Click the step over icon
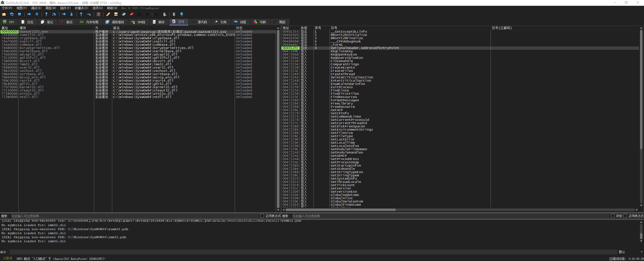Image resolution: width=644 pixels, height=261 pixels. 54,14
